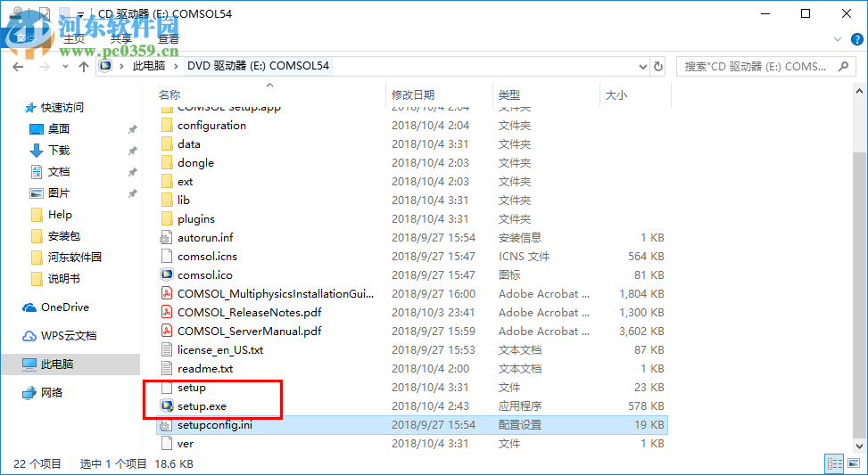Image resolution: width=868 pixels, height=475 pixels.
Task: Open the 主页 ribbon tab
Action: click(74, 39)
